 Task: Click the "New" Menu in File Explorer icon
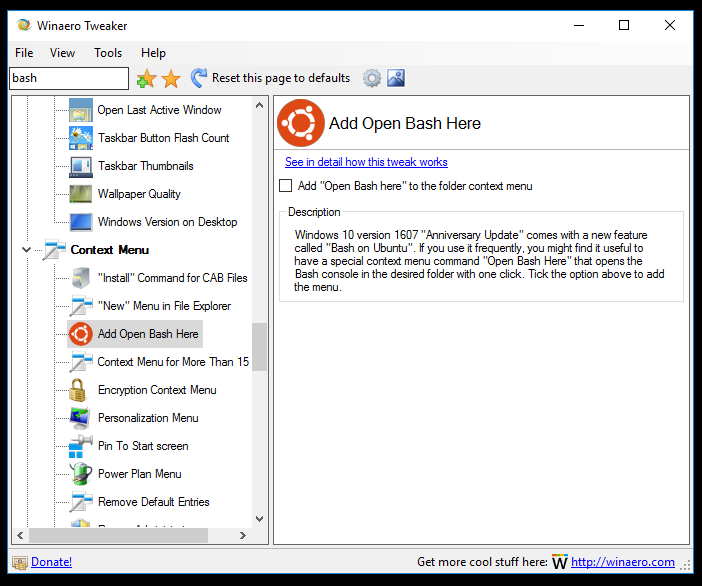coord(81,306)
